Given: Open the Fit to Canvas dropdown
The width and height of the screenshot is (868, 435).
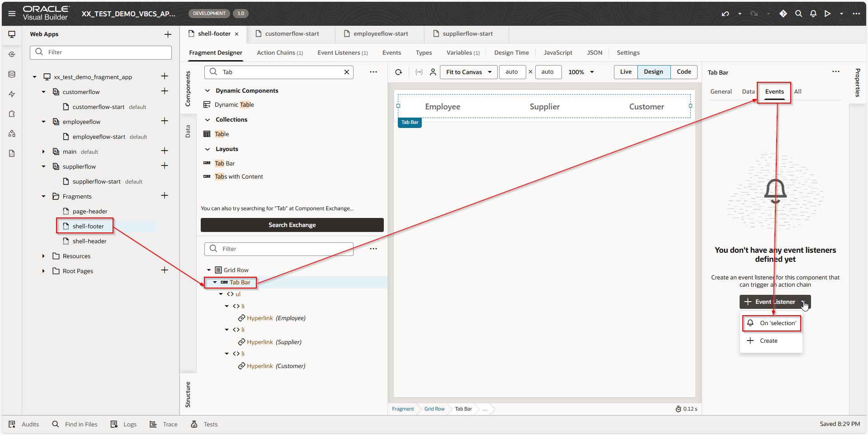Looking at the screenshot, I should click(x=469, y=72).
